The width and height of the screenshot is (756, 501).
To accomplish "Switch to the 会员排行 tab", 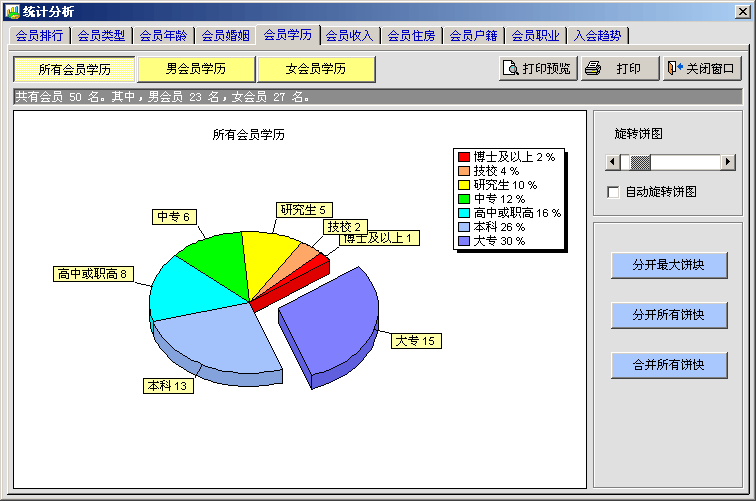I will coord(40,36).
